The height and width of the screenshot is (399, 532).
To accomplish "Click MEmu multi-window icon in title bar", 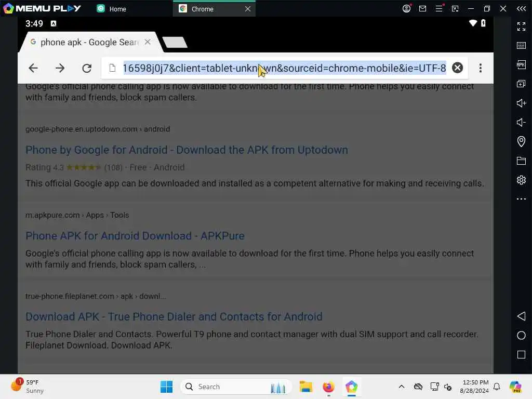I will [x=455, y=8].
